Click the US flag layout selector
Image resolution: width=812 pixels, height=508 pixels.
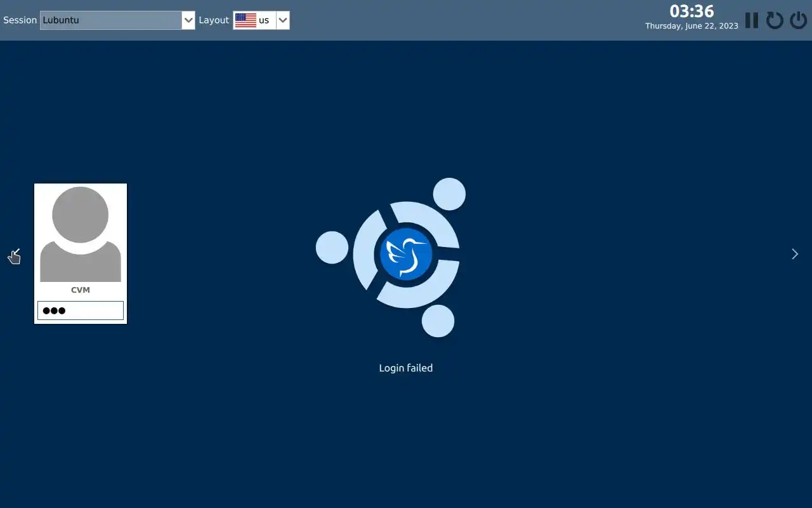(254, 20)
